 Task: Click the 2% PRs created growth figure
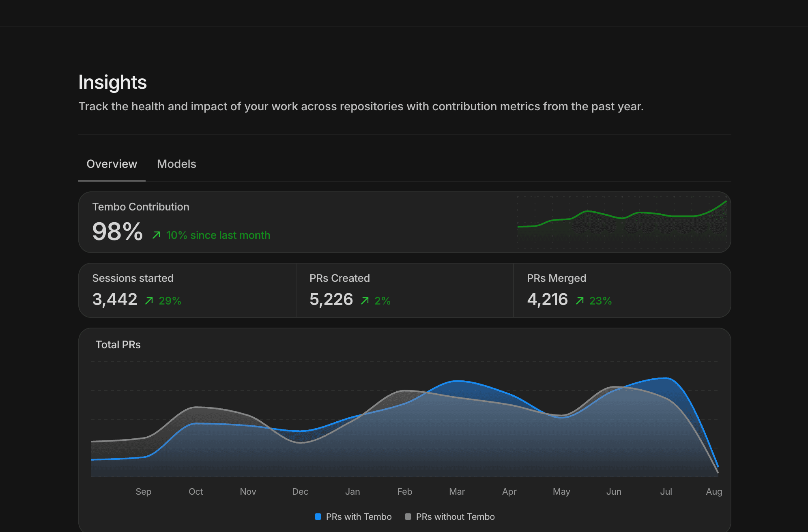click(x=383, y=301)
